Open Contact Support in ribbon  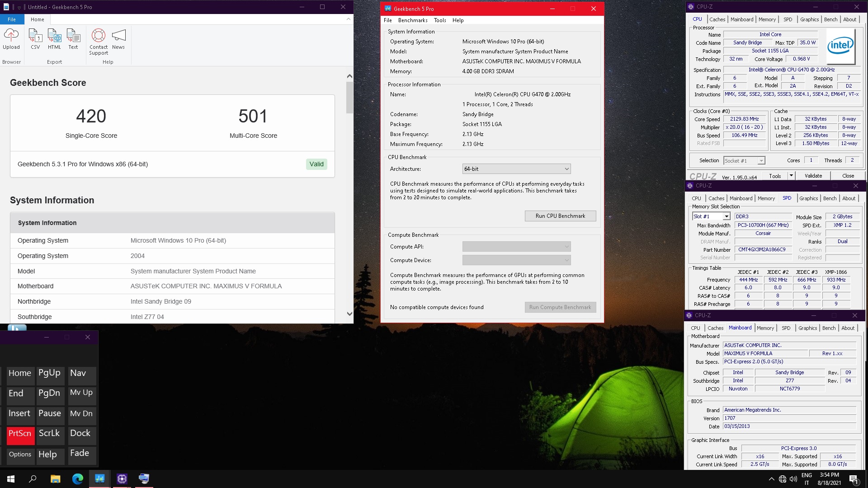click(99, 42)
